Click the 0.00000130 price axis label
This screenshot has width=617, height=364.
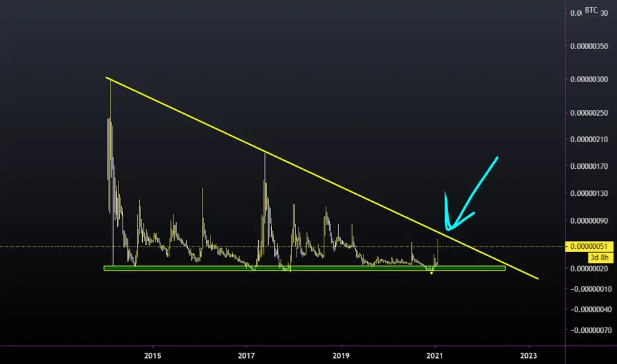tap(589, 193)
